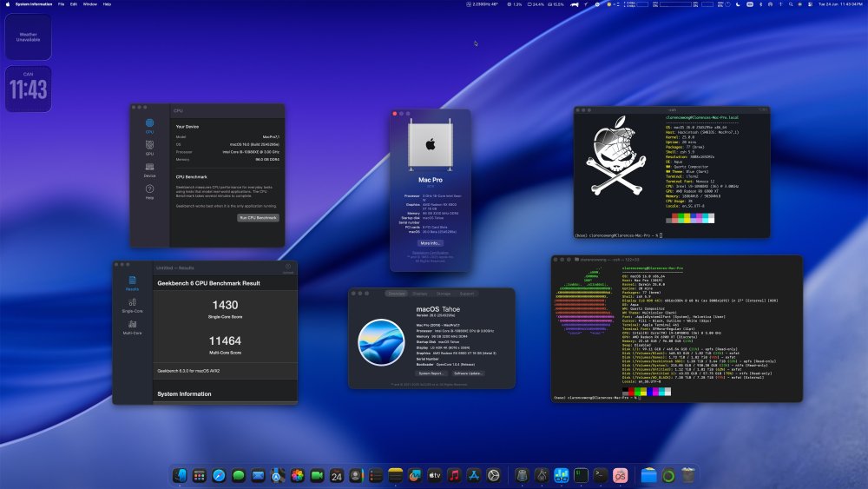Click the macOS Tahoe wallpaper logo
This screenshot has height=489, width=868.
pos(381,342)
